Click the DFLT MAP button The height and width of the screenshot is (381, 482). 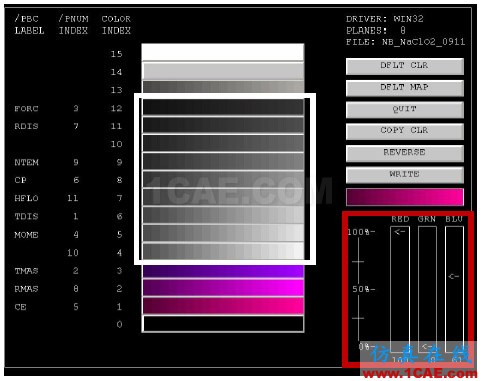[405, 88]
